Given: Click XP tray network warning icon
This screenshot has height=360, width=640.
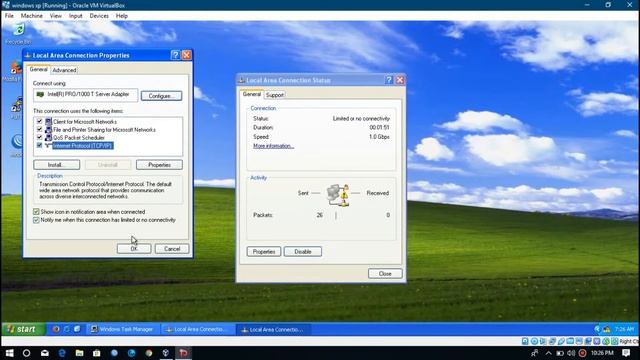Looking at the screenshot, I should 607,329.
